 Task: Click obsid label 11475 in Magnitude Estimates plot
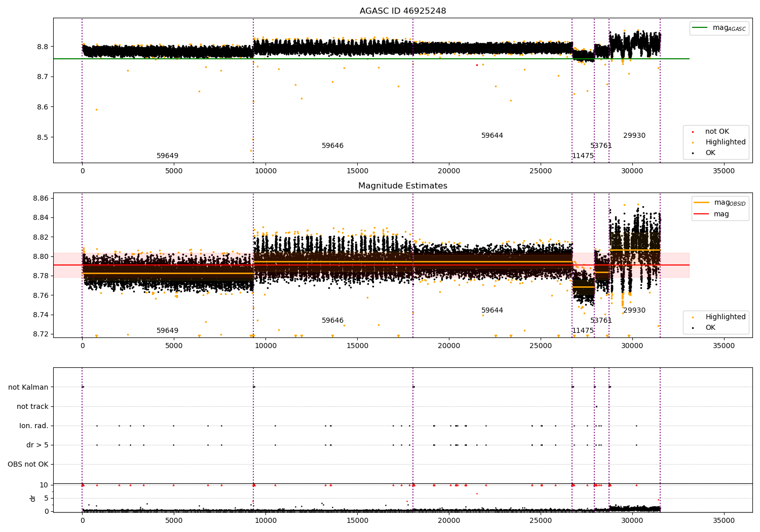tap(583, 331)
